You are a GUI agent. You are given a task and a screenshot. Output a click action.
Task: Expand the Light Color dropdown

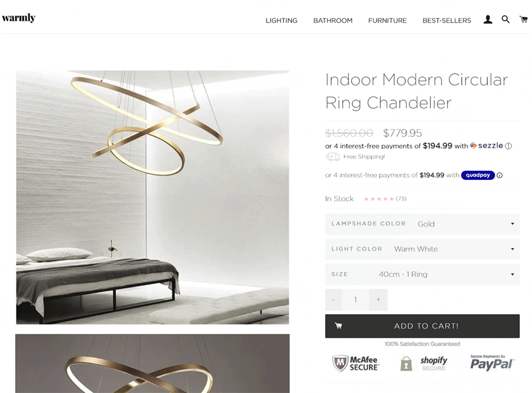click(422, 249)
